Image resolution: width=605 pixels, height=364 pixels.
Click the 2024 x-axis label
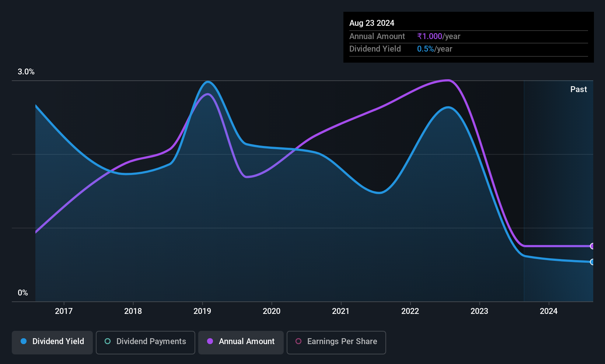pyautogui.click(x=549, y=311)
